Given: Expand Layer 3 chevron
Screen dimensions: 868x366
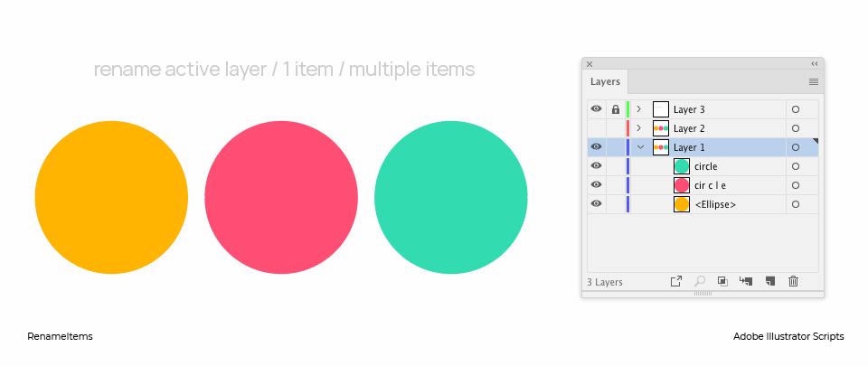Looking at the screenshot, I should pyautogui.click(x=639, y=109).
